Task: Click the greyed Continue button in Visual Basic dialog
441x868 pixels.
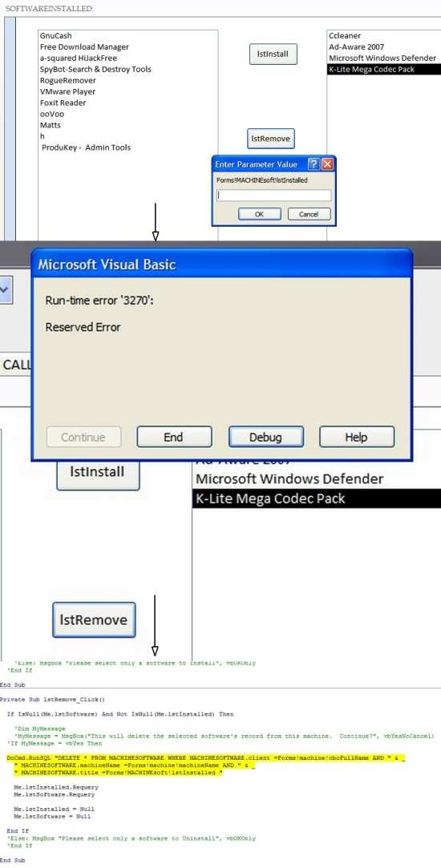Action: pyautogui.click(x=83, y=437)
